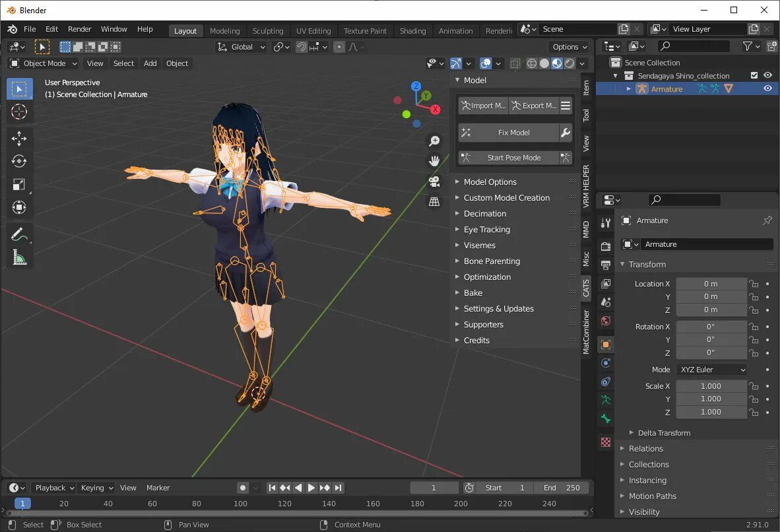Switch orthographic perspective grid icon
Viewport: 780px width, 532px height.
click(x=434, y=201)
